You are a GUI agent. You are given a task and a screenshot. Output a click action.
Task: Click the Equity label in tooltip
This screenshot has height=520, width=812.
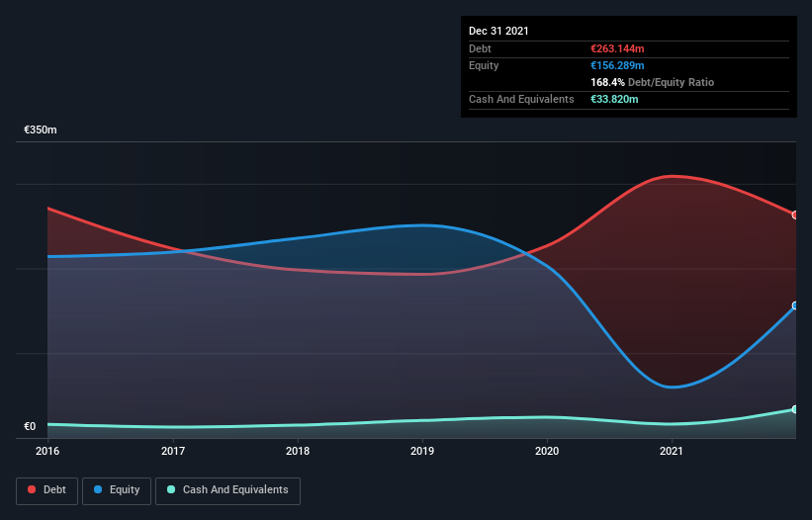point(484,65)
